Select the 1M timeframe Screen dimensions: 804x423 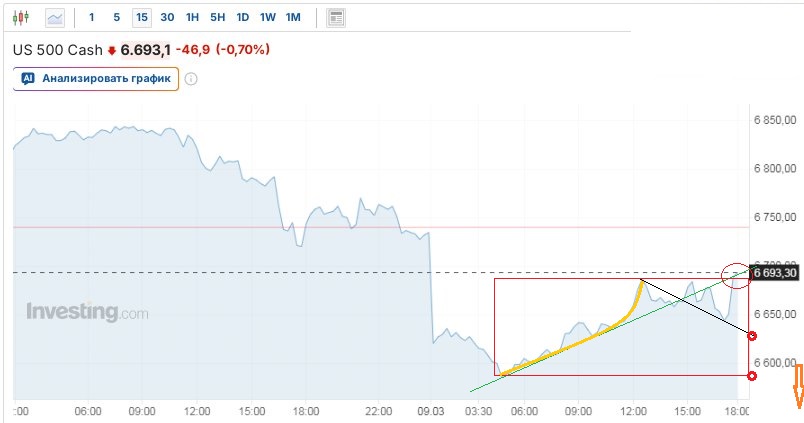(x=292, y=17)
